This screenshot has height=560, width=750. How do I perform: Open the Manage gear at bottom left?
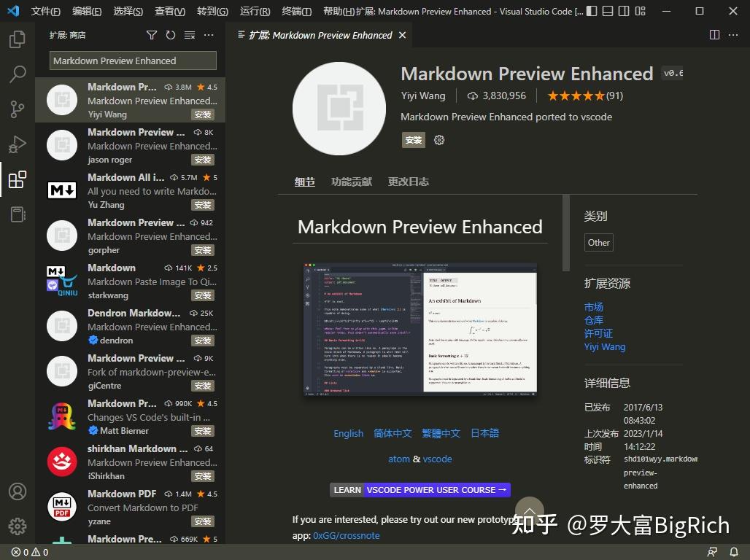click(x=18, y=526)
